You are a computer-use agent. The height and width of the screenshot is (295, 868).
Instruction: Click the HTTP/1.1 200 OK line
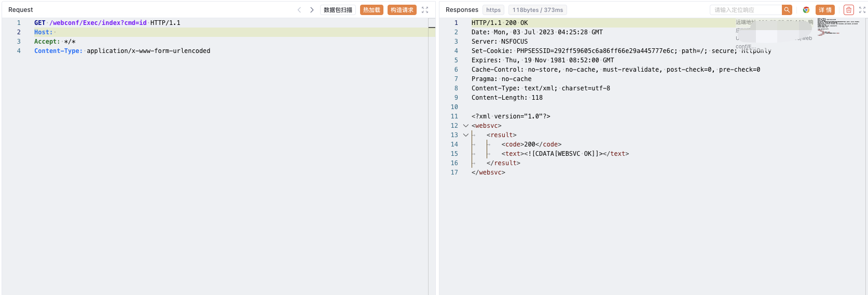coord(500,23)
